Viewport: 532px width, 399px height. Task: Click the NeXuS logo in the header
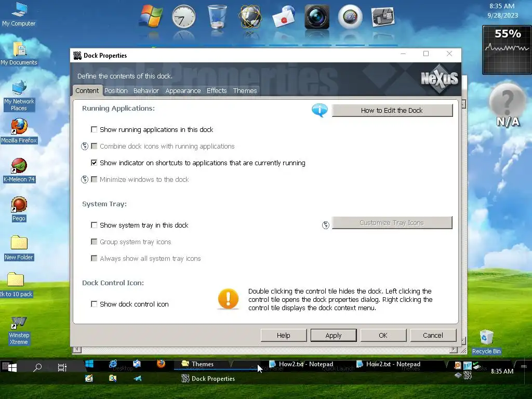pos(440,79)
